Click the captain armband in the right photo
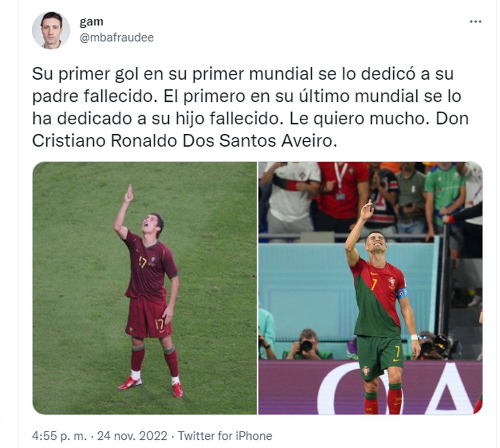The image size is (500, 448). coord(402,293)
